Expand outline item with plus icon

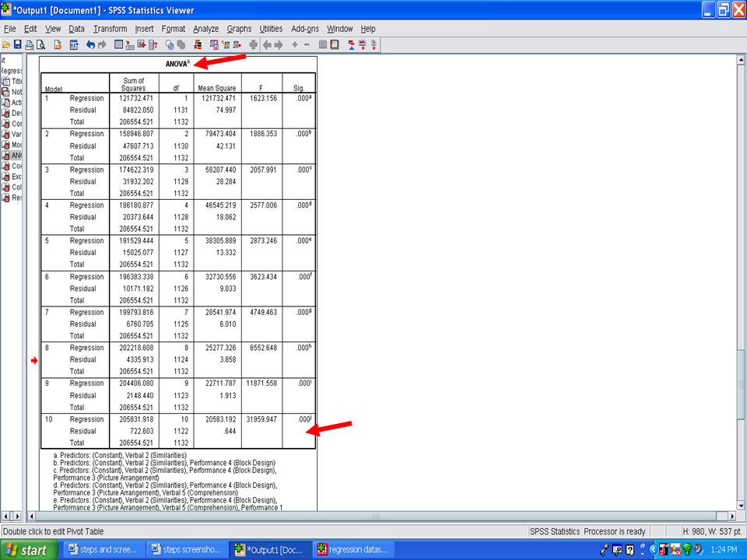pos(295,45)
